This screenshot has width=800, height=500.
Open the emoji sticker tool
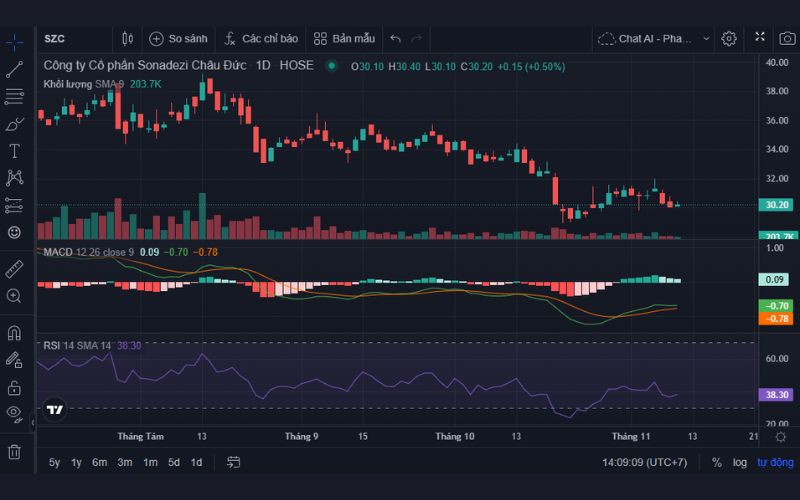pyautogui.click(x=14, y=232)
